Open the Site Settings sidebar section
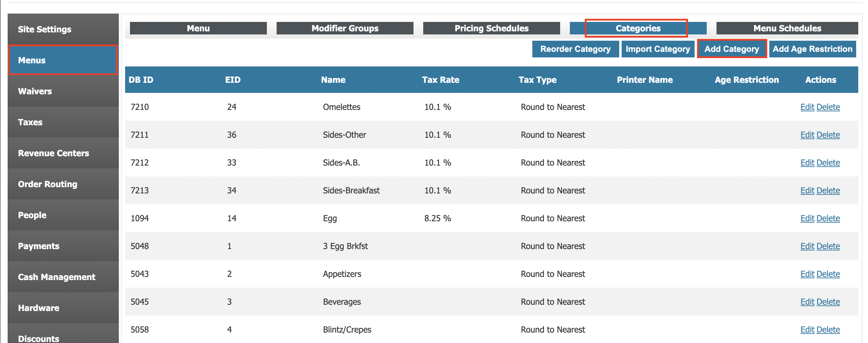868x343 pixels. (x=44, y=29)
